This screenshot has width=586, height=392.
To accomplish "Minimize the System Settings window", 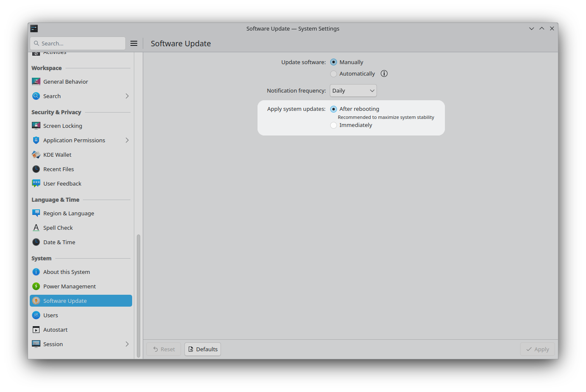I will 532,28.
